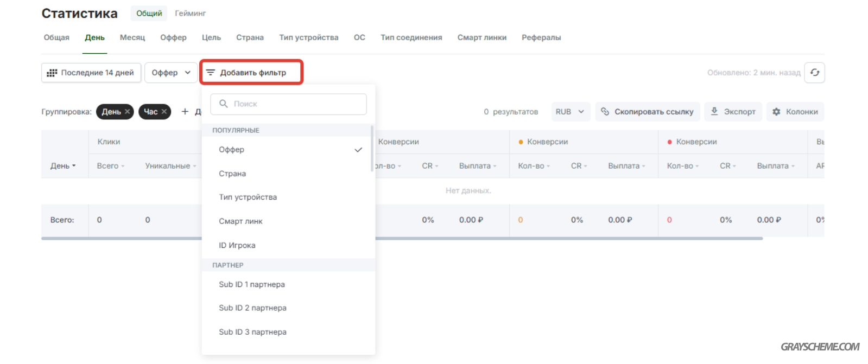Open the Оффер dropdown selector

pyautogui.click(x=170, y=73)
